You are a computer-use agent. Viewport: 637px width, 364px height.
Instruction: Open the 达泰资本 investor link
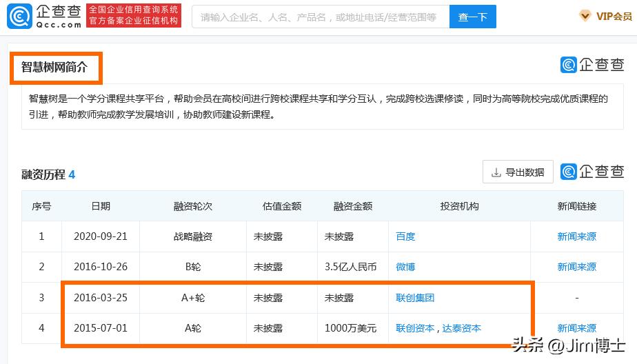click(461, 328)
